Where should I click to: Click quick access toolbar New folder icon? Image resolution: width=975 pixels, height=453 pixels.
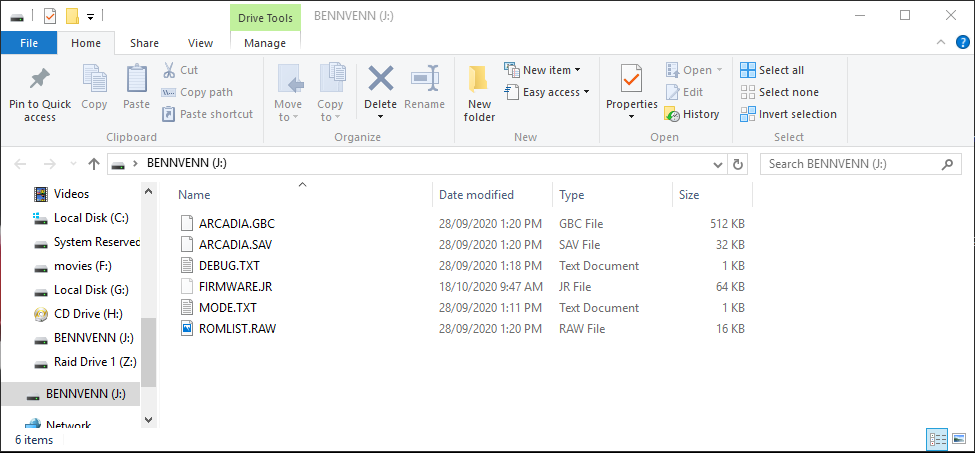pos(72,16)
